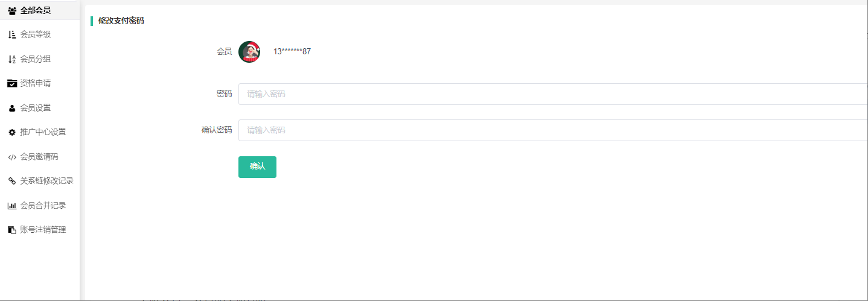Viewport: 868px width, 301px height.
Task: Click the 会员设置 person icon
Action: pos(12,108)
